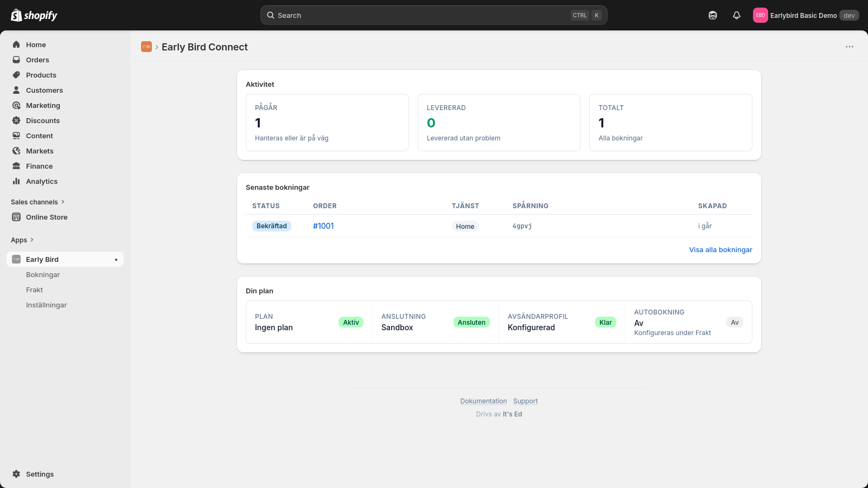Click the Online Store icon
The width and height of the screenshot is (868, 488).
(x=16, y=217)
